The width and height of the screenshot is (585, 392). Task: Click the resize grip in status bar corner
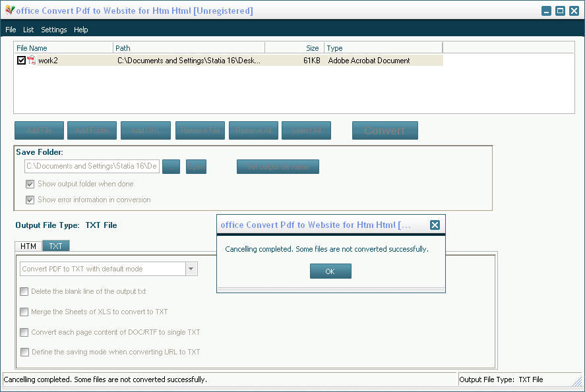tap(578, 380)
